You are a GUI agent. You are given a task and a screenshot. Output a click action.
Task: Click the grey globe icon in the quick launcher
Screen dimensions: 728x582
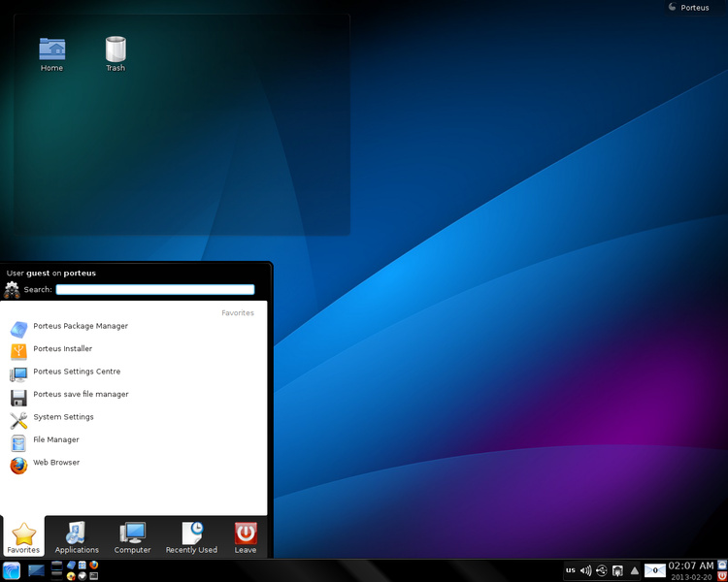click(83, 576)
